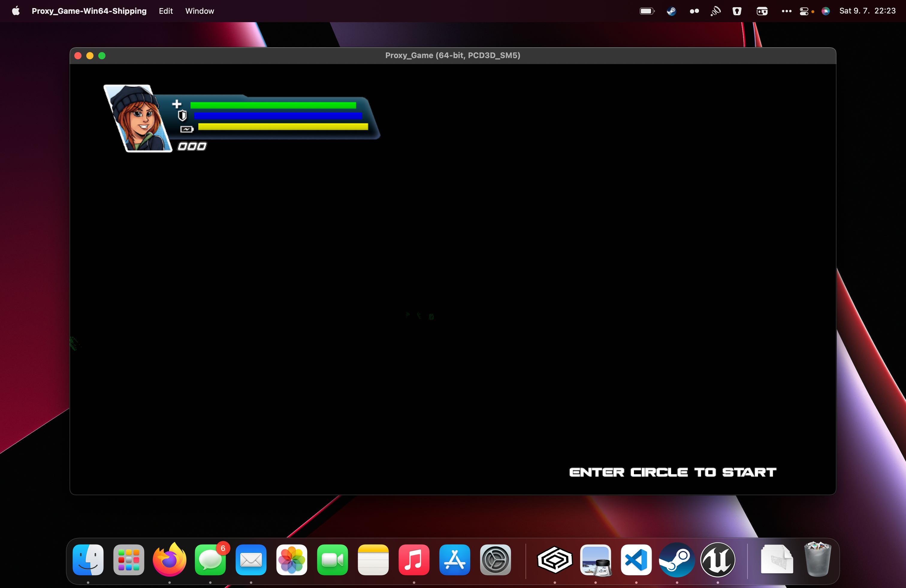Open Visual Studio Code from the Dock
Image resolution: width=906 pixels, height=588 pixels.
tap(636, 560)
